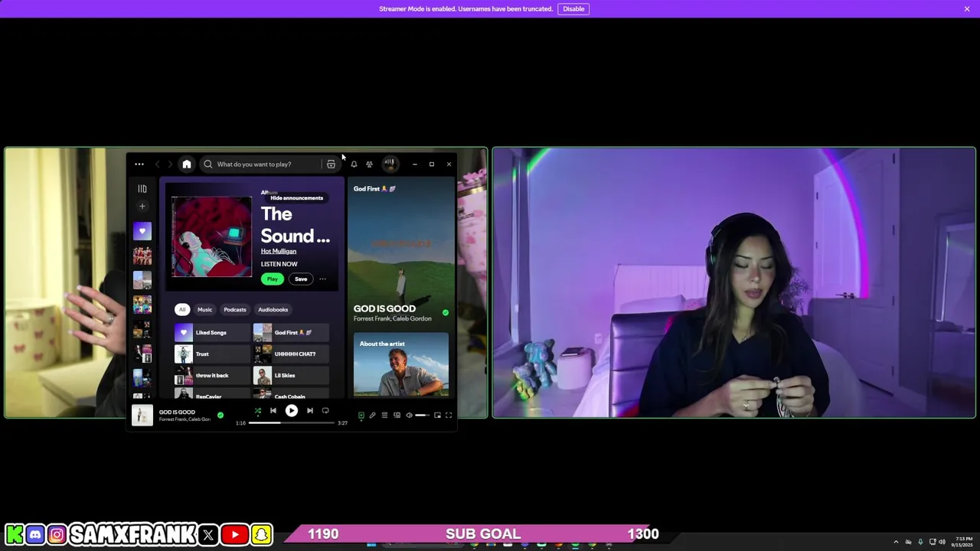The image size is (980, 551).
Task: Toggle the Now Playing view icon
Action: coord(361,415)
